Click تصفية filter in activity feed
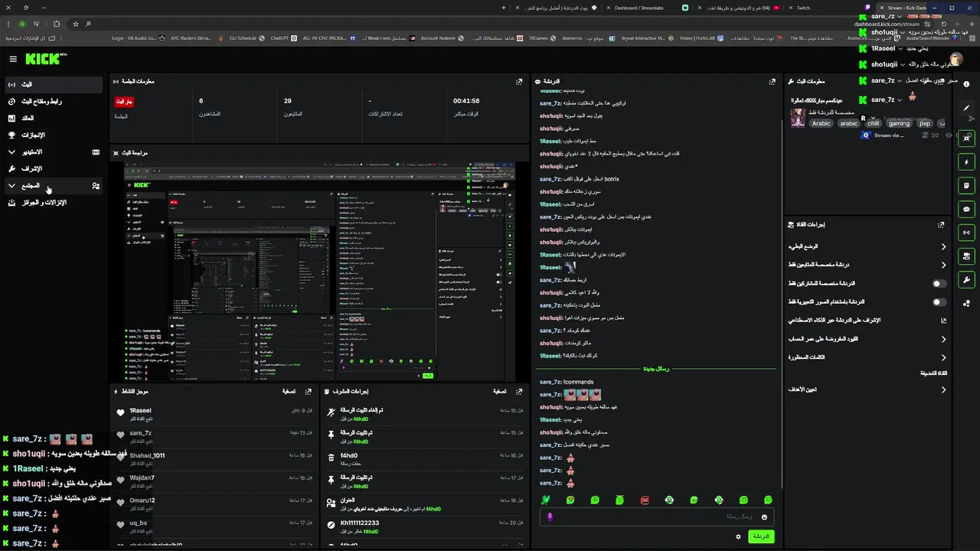This screenshot has width=980, height=551. click(x=289, y=391)
